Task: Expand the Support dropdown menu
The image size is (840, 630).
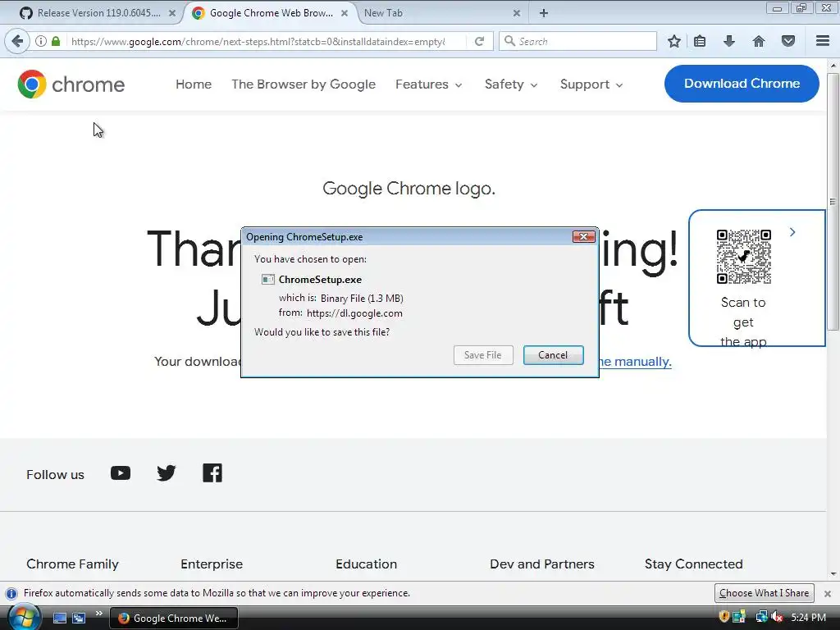Action: (x=591, y=84)
